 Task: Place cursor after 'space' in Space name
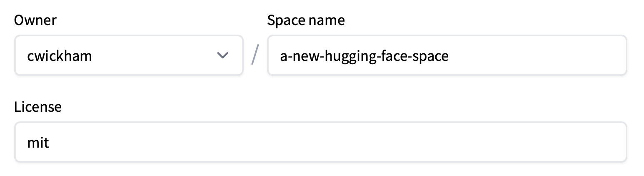(x=449, y=56)
